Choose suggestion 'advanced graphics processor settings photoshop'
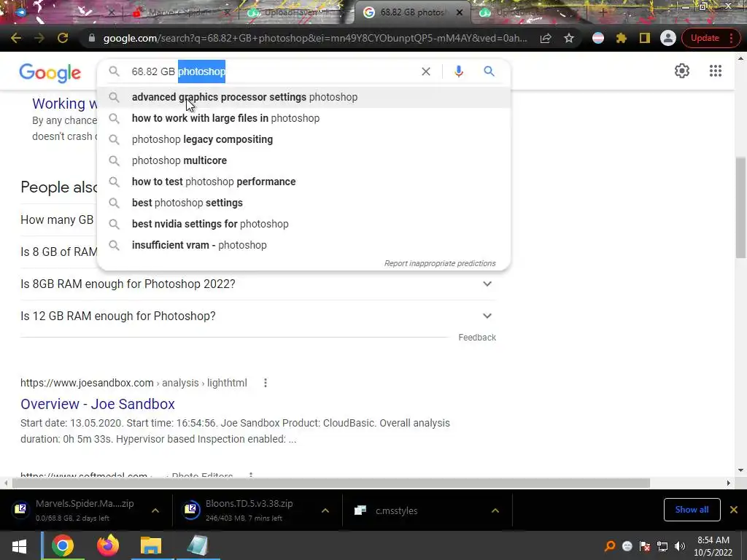747x560 pixels. click(x=304, y=97)
